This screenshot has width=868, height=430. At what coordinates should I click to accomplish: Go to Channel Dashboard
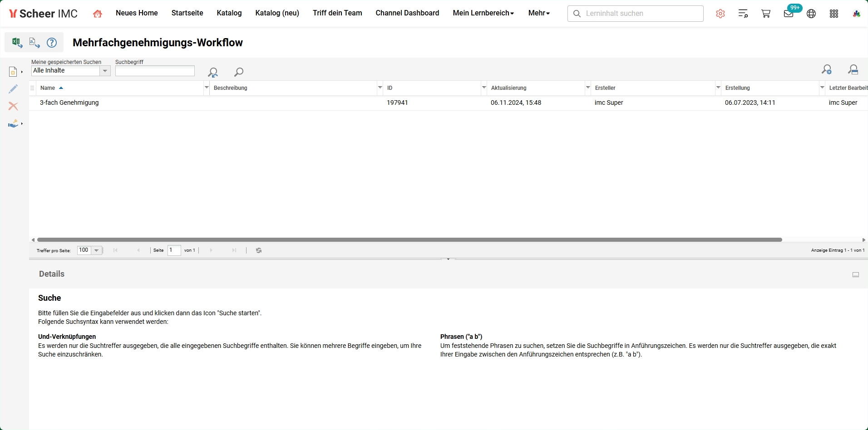click(x=407, y=13)
